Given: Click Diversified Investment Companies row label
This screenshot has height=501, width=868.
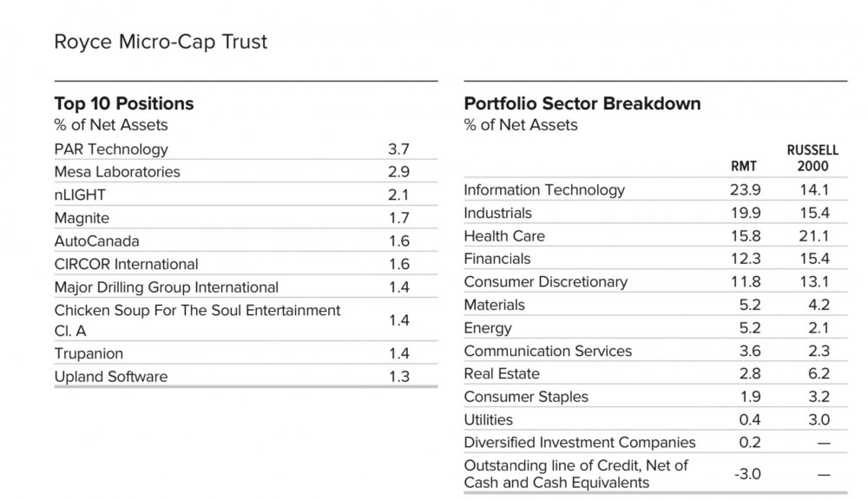Looking at the screenshot, I should [580, 443].
